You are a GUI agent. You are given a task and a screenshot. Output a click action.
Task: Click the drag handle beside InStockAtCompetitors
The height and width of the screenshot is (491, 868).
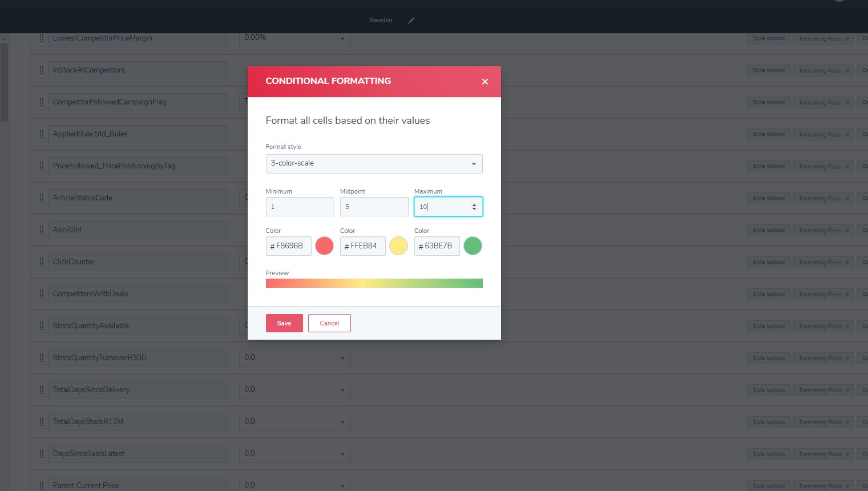pos(41,70)
